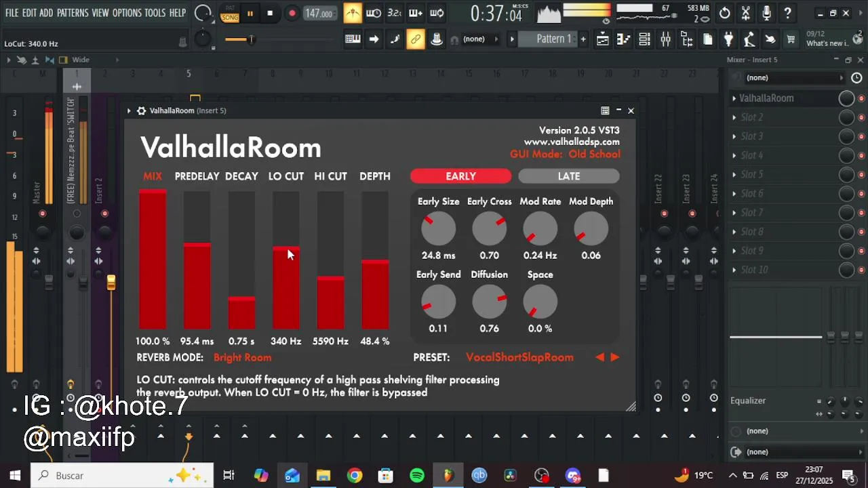Open the FILE menu
Screen dimensions: 868x488
(12, 13)
